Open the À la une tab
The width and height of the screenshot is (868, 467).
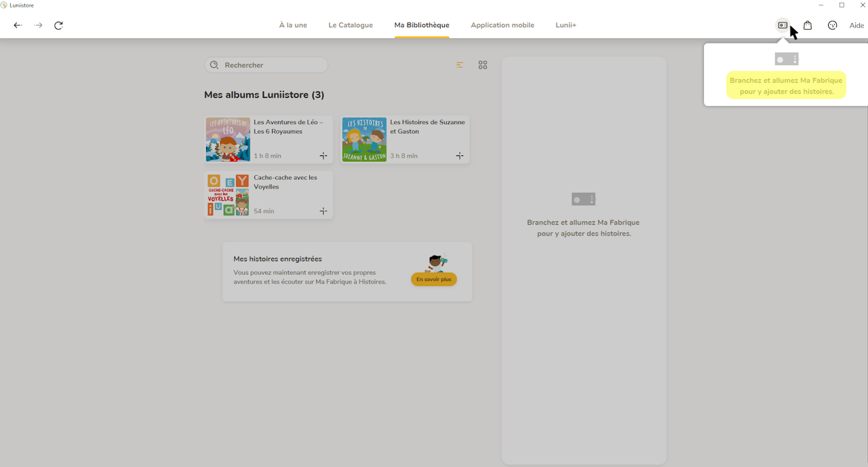(x=293, y=25)
